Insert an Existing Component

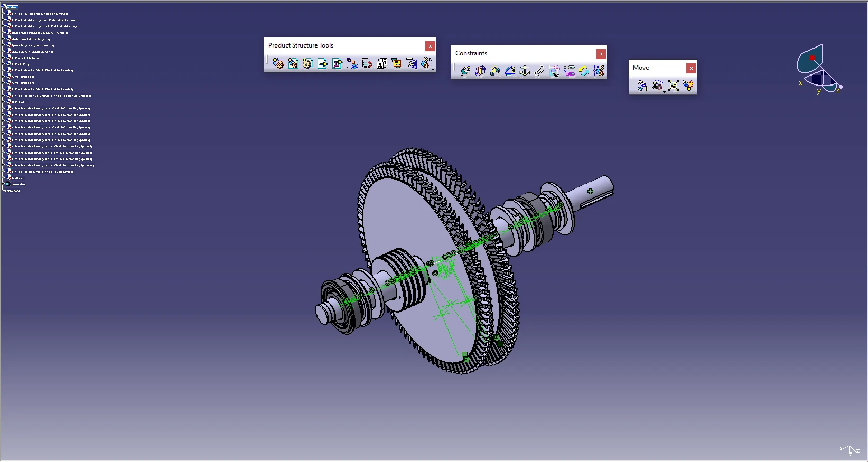click(x=322, y=64)
